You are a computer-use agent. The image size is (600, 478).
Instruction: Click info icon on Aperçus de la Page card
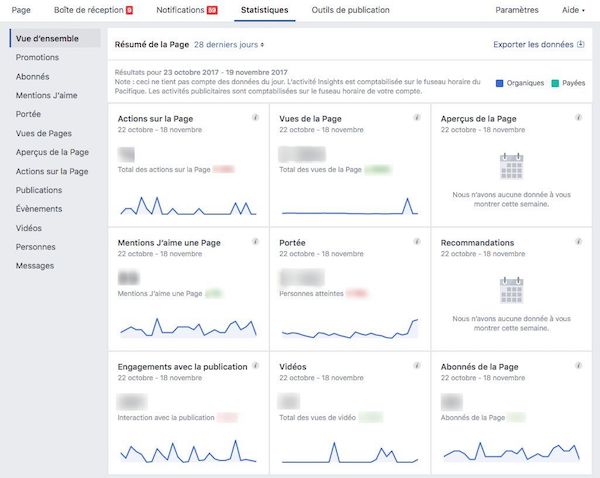point(580,117)
